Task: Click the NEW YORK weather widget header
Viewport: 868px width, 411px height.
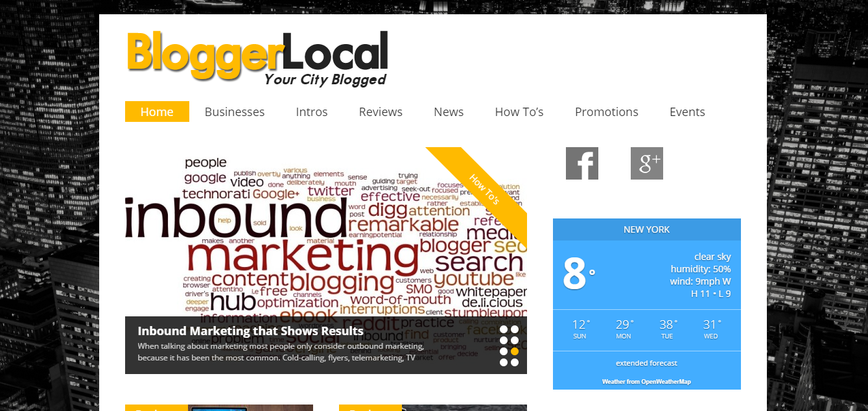Action: click(647, 229)
